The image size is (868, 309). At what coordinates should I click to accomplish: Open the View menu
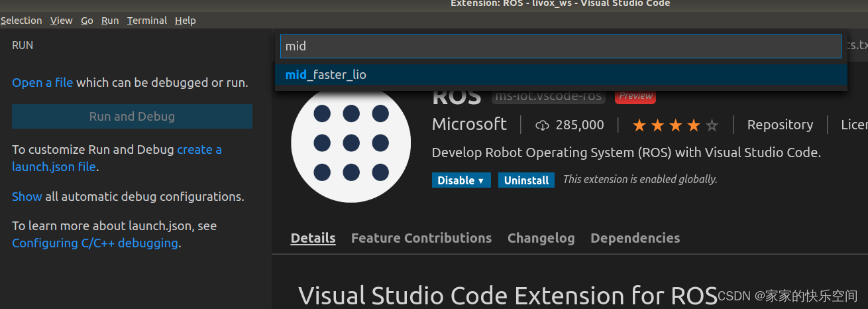[x=62, y=21]
